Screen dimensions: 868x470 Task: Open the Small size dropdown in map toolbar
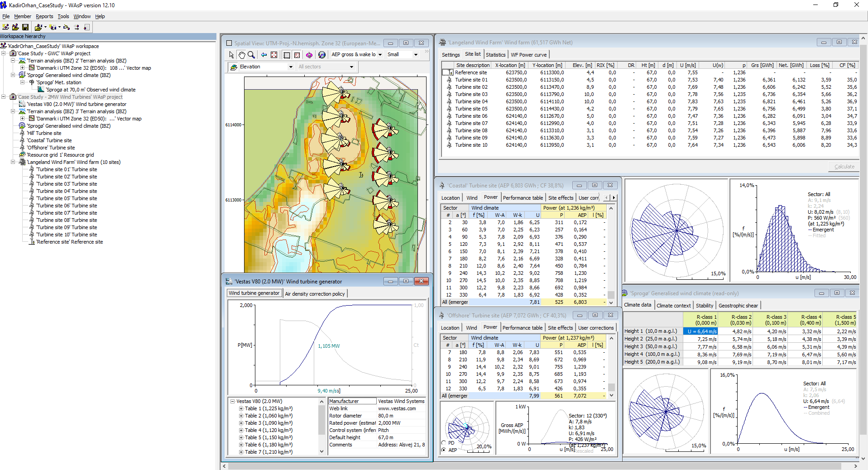[416, 55]
